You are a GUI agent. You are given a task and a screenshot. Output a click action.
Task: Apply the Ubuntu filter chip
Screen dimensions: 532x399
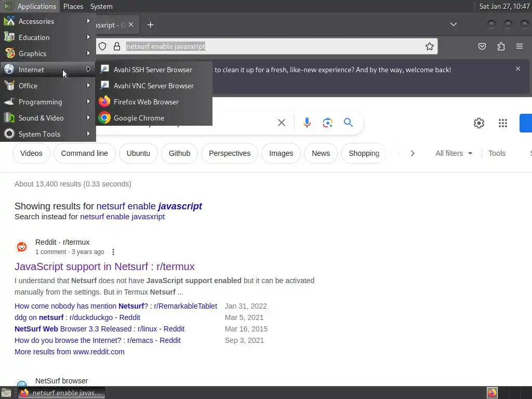[138, 153]
